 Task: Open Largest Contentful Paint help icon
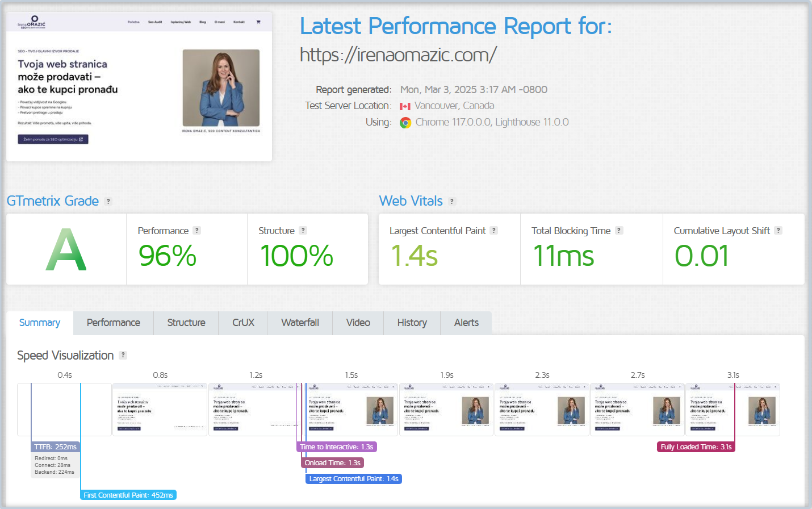(494, 231)
